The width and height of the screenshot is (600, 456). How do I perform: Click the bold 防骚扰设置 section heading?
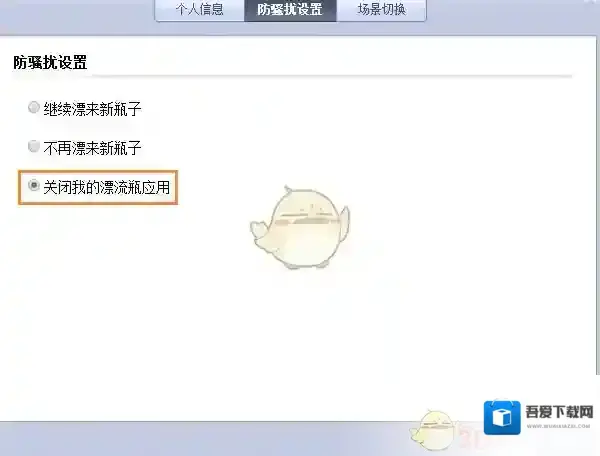click(x=50, y=62)
